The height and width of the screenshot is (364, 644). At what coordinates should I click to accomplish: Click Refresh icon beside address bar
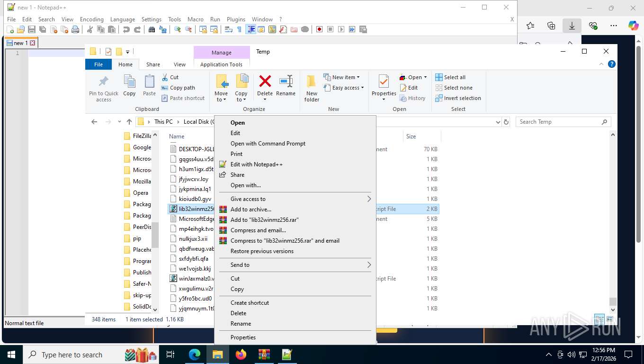tap(506, 122)
